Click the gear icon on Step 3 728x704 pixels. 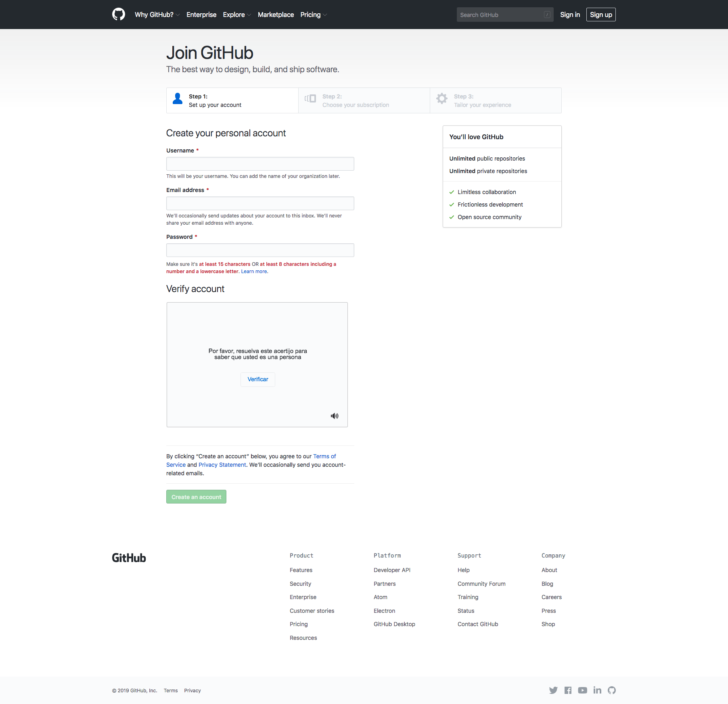[442, 99]
